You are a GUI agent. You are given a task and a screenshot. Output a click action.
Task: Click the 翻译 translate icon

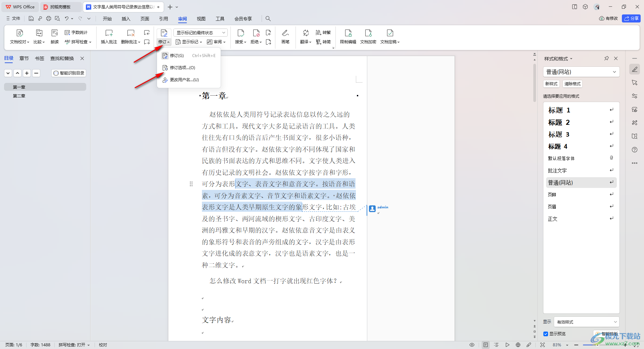(306, 33)
